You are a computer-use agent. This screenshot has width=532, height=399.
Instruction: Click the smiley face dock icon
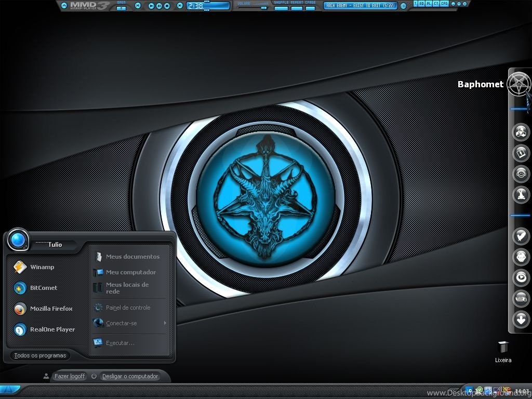click(521, 174)
